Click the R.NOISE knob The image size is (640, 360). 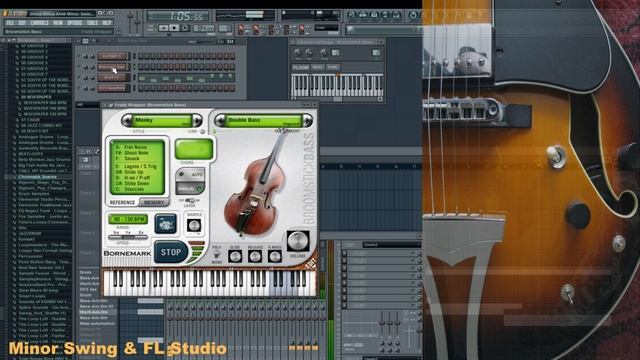click(x=275, y=257)
